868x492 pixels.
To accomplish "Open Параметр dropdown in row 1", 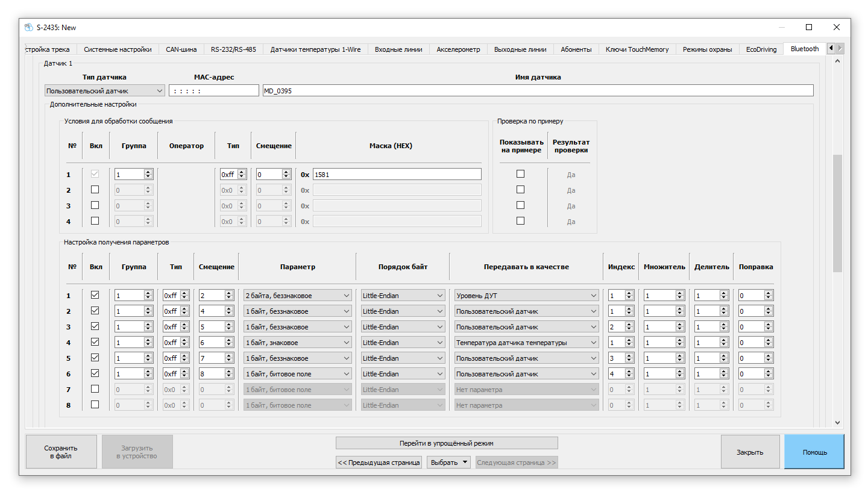I will (297, 296).
